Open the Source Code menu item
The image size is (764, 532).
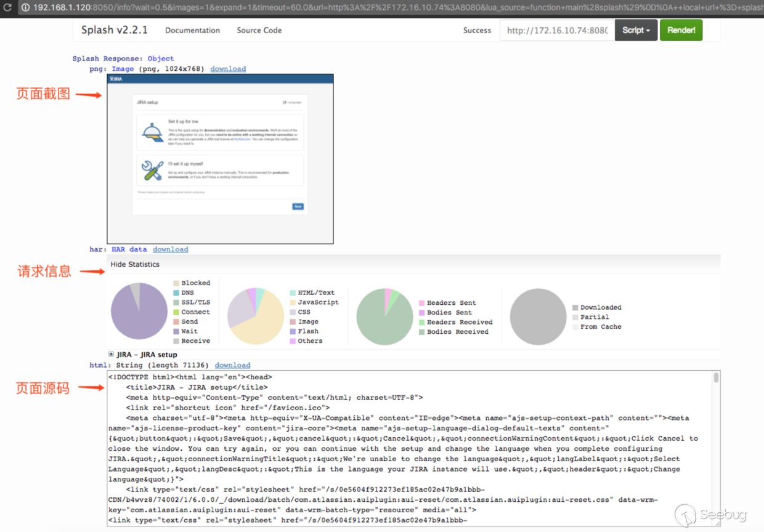coord(259,30)
